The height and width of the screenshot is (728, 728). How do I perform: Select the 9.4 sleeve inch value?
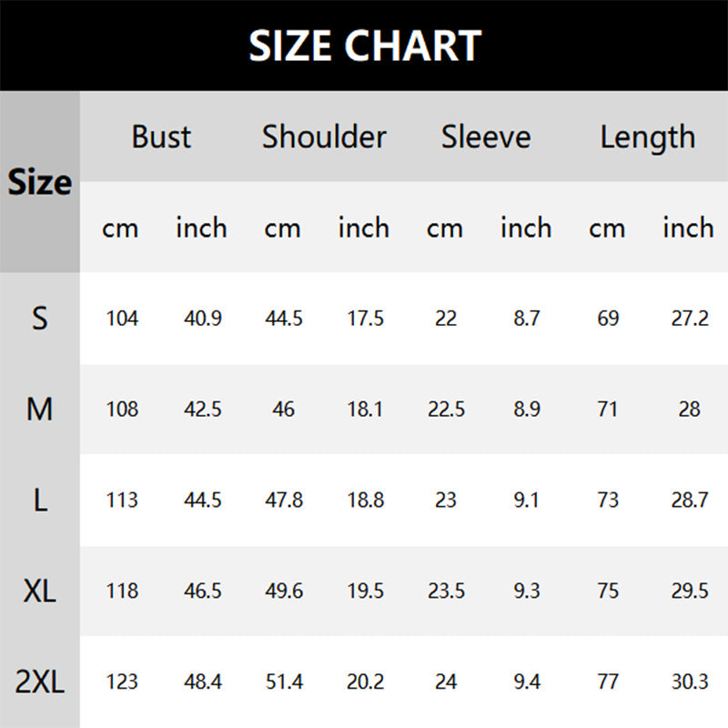[x=527, y=682]
